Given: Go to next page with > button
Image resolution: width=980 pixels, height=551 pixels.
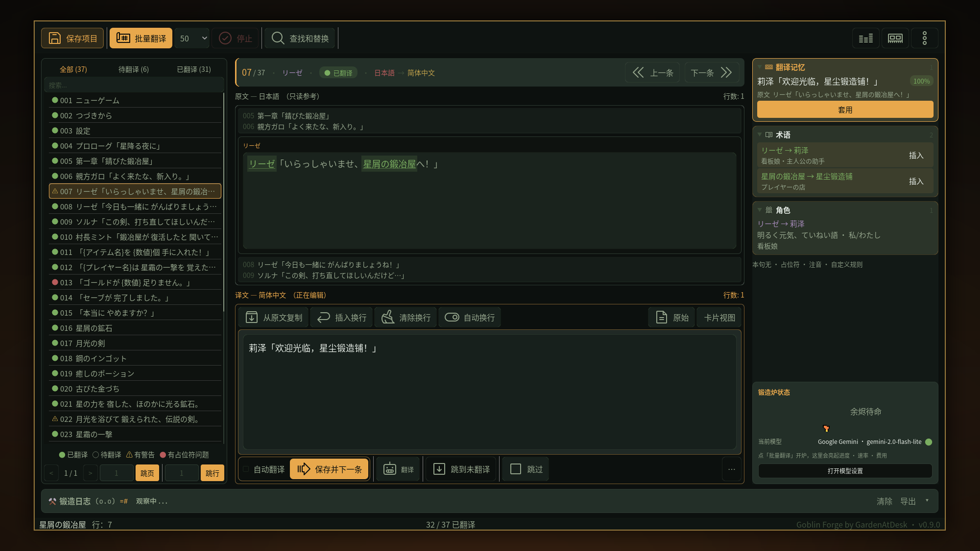Looking at the screenshot, I should 90,473.
